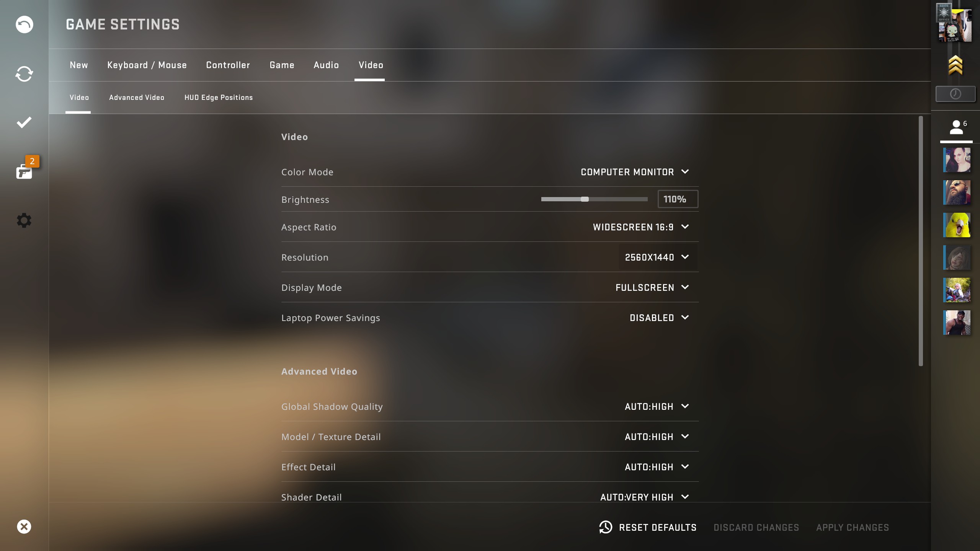Viewport: 980px width, 551px height.
Task: Click the Reset Defaults button
Action: [x=648, y=527]
